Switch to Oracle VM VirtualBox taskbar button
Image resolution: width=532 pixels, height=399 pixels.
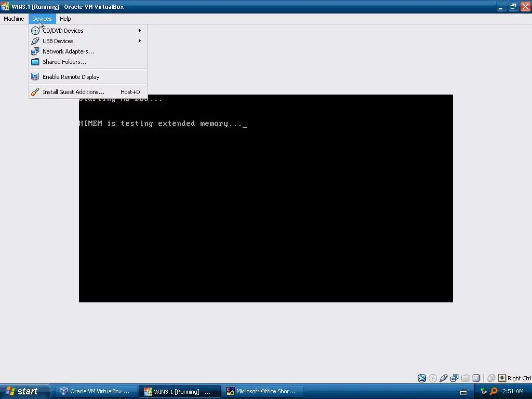pos(96,391)
